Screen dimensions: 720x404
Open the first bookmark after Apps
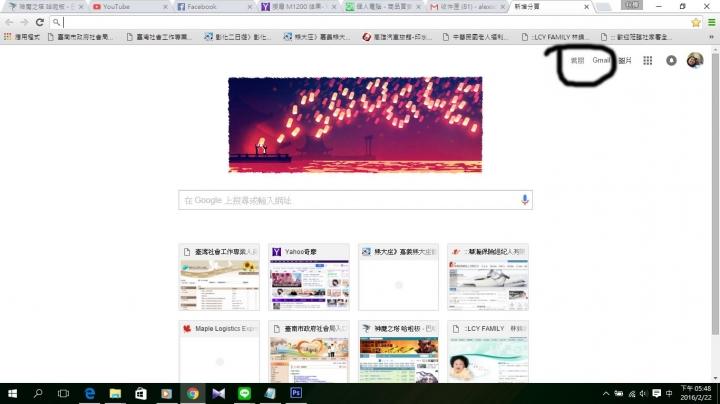click(x=80, y=37)
